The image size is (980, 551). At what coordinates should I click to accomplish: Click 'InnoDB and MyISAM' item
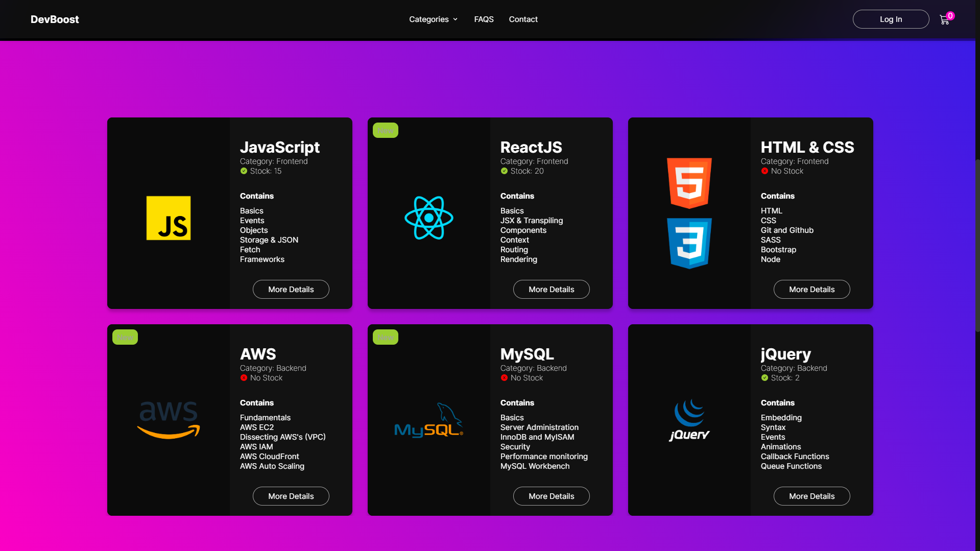tap(537, 437)
